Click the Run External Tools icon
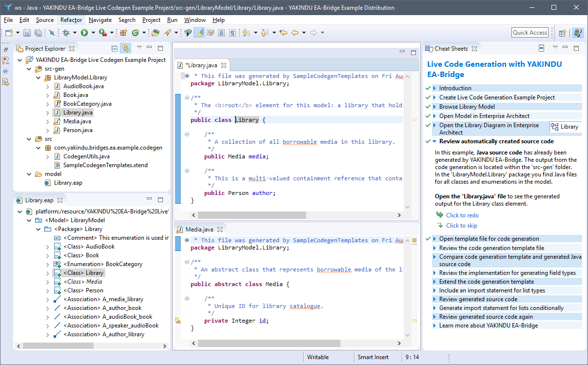This screenshot has width=588, height=365. 102,33
